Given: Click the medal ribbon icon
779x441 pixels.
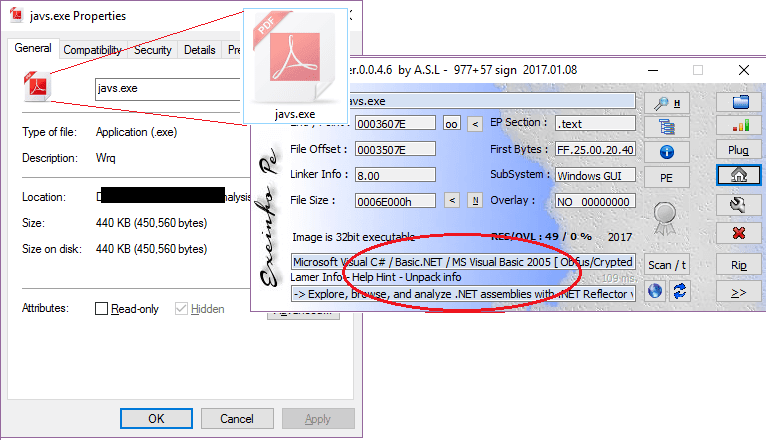Looking at the screenshot, I should (x=665, y=218).
